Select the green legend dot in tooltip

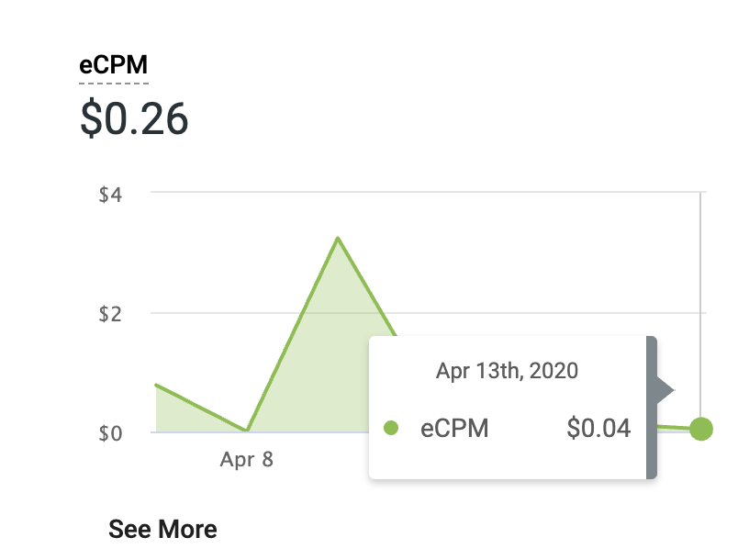point(392,427)
